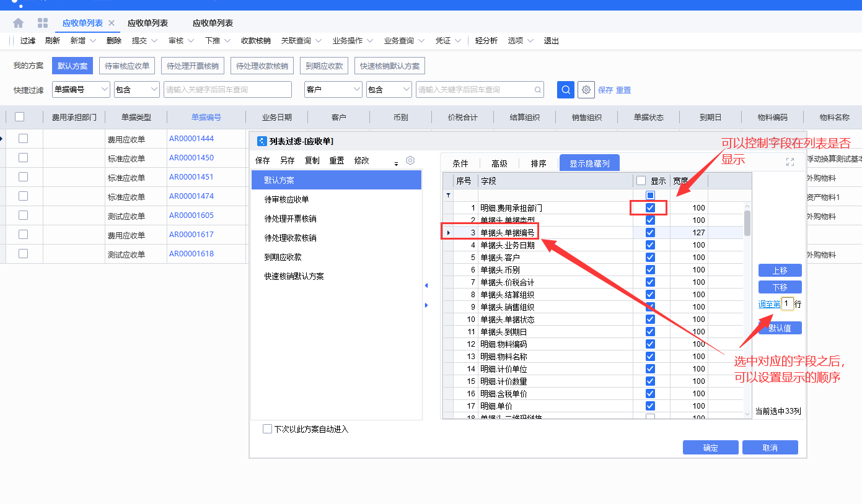Open the 包含 operator dropdown next to 客户
The height and width of the screenshot is (504, 862).
389,90
